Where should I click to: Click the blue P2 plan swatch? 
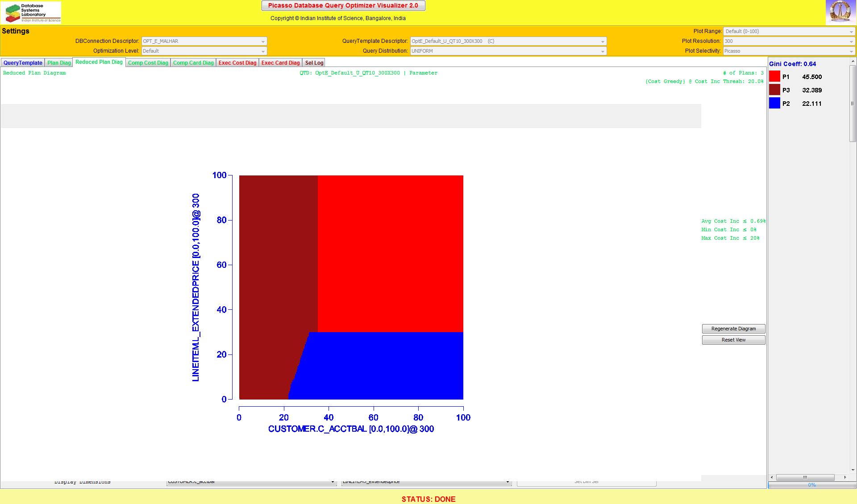(774, 103)
